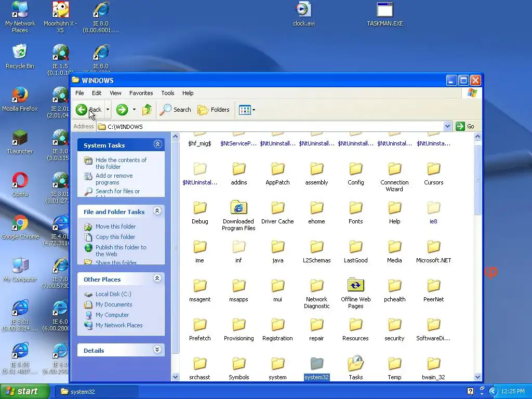Viewport: 532px width, 399px height.
Task: Click Publish this folder to the Web
Action: point(121,250)
